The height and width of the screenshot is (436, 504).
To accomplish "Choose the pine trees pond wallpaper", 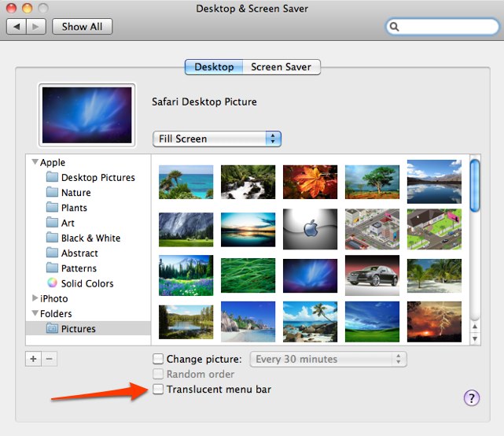I will tap(186, 322).
